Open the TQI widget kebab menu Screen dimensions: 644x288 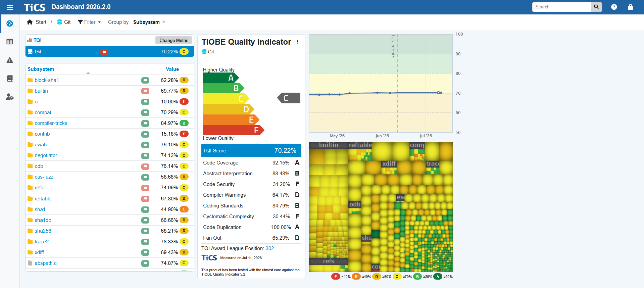[298, 42]
